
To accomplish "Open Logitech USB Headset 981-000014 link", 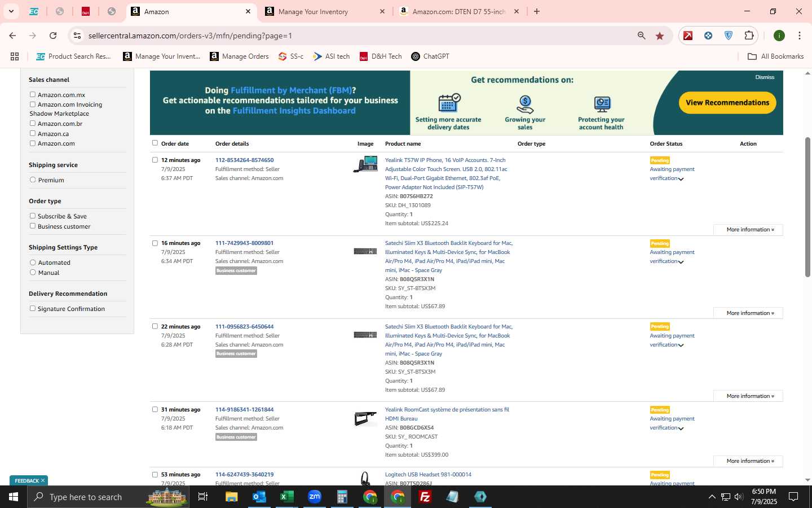I will [428, 475].
